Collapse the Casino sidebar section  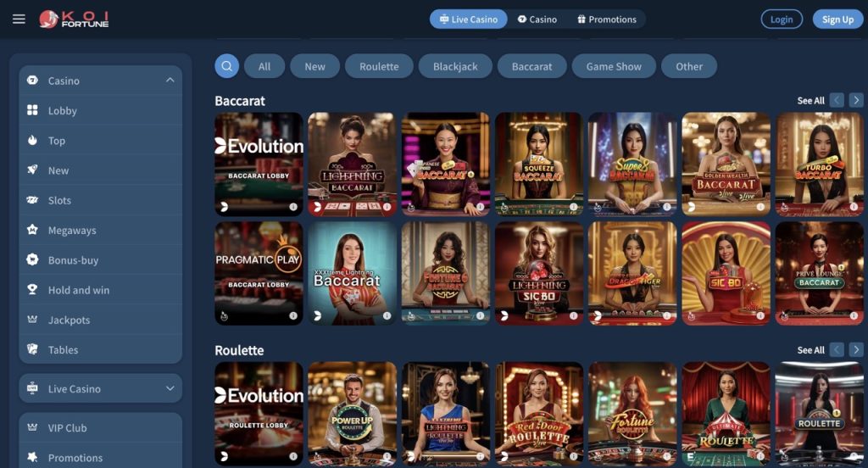click(170, 81)
